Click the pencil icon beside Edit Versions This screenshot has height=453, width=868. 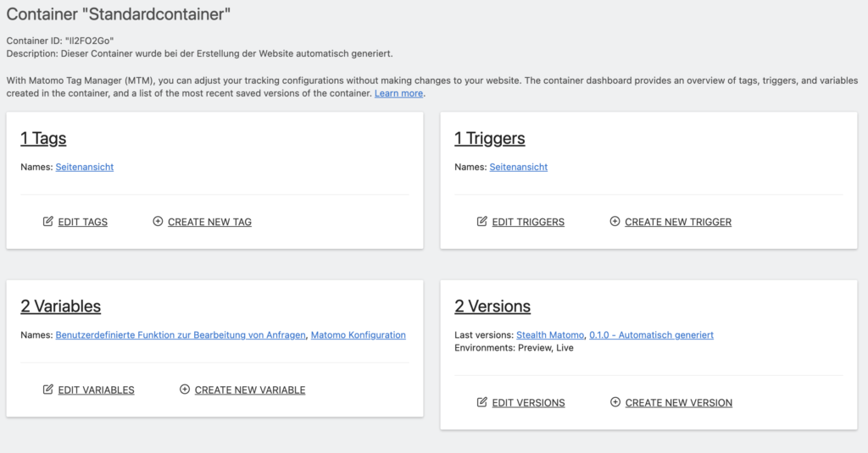pos(482,402)
